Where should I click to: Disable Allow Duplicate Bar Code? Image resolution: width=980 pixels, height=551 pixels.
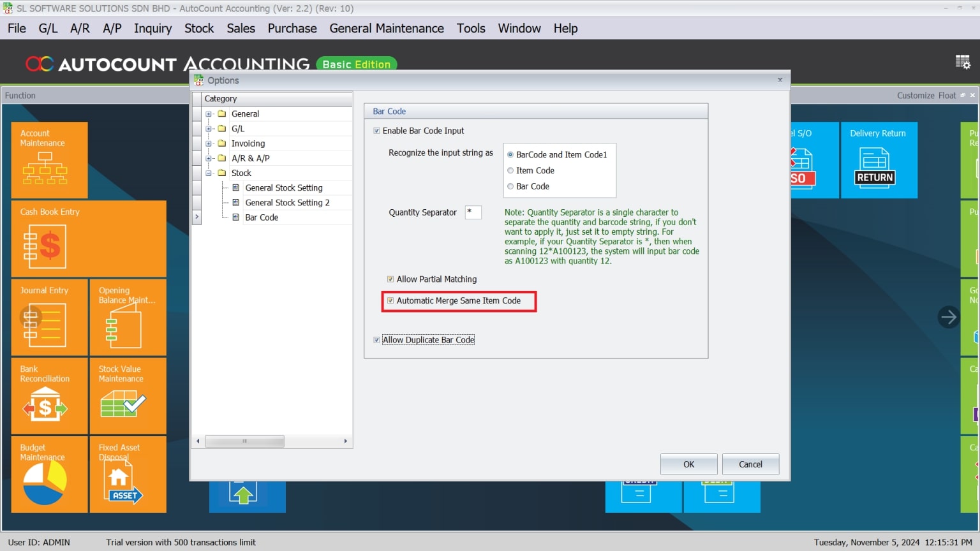376,339
